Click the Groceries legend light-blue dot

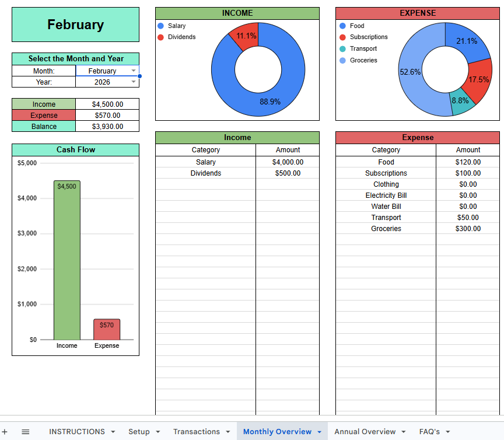[342, 60]
